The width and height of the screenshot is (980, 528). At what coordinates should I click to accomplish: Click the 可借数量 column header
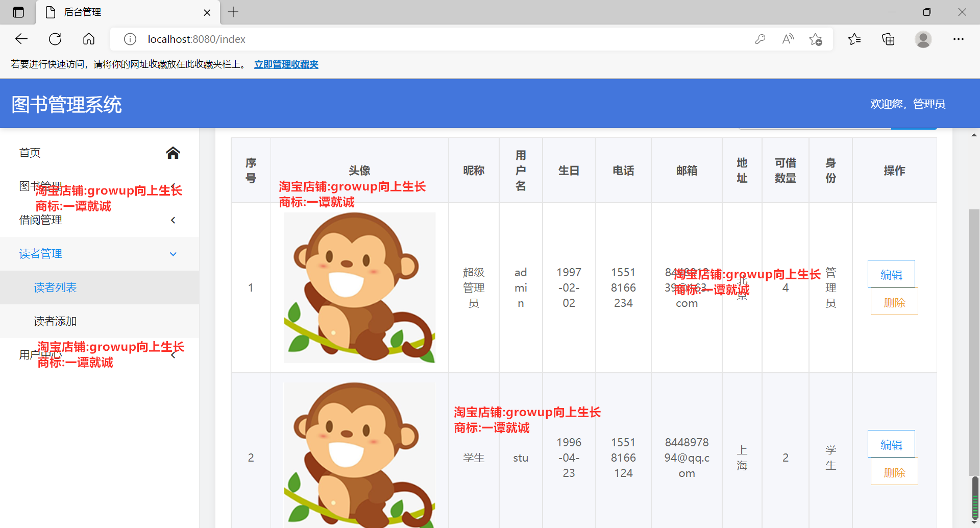[x=786, y=171]
